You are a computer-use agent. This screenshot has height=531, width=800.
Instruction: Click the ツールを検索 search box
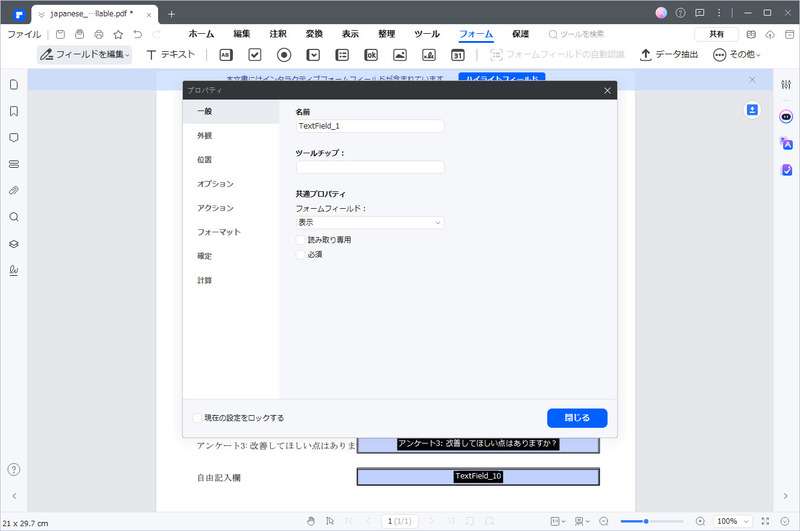click(x=577, y=34)
